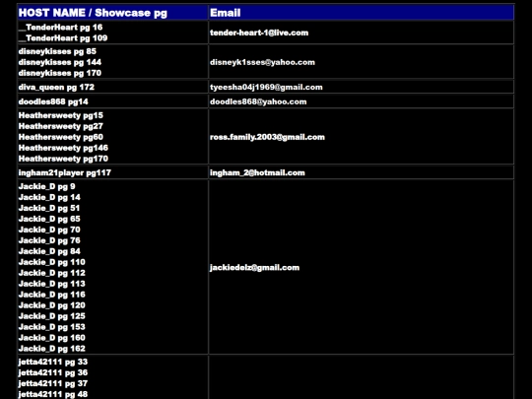Viewport: 532px width, 399px height.
Task: Click the 'HOST NAME / Showcase pg' column header
Action: pos(112,13)
